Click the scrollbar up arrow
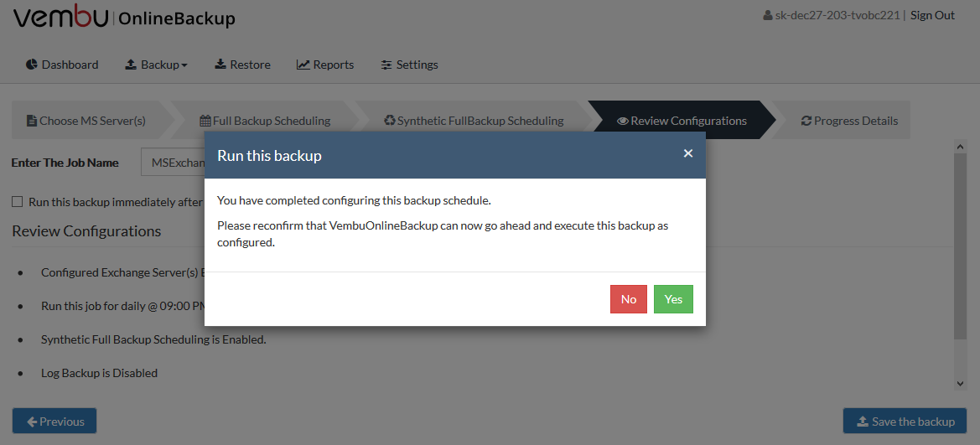This screenshot has width=980, height=445. [961, 146]
